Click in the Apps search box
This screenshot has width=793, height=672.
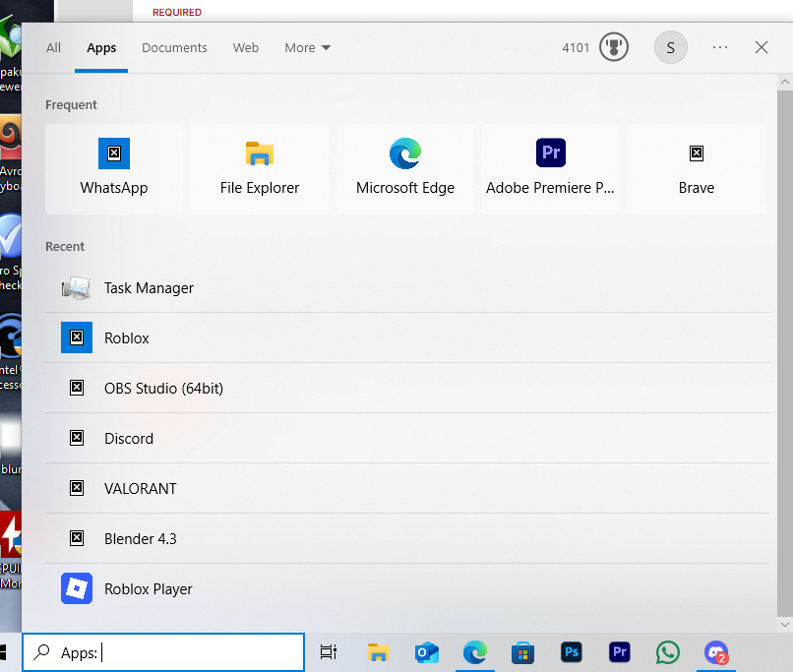pos(163,652)
